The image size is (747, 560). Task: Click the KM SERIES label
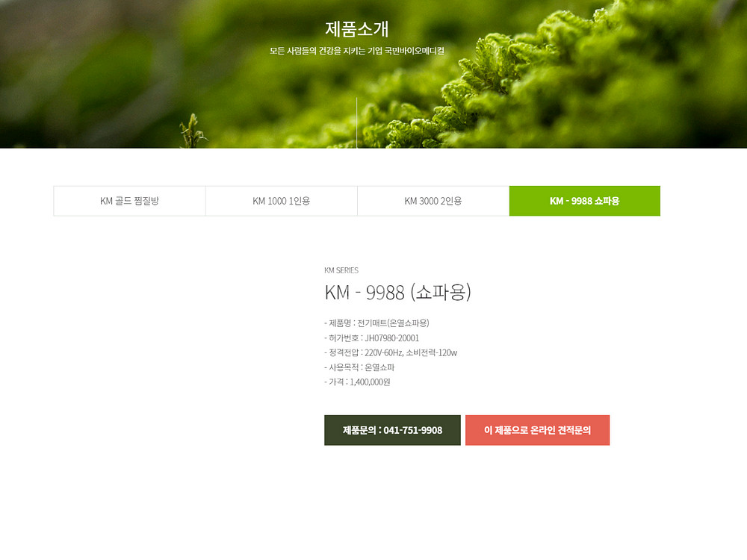(341, 270)
